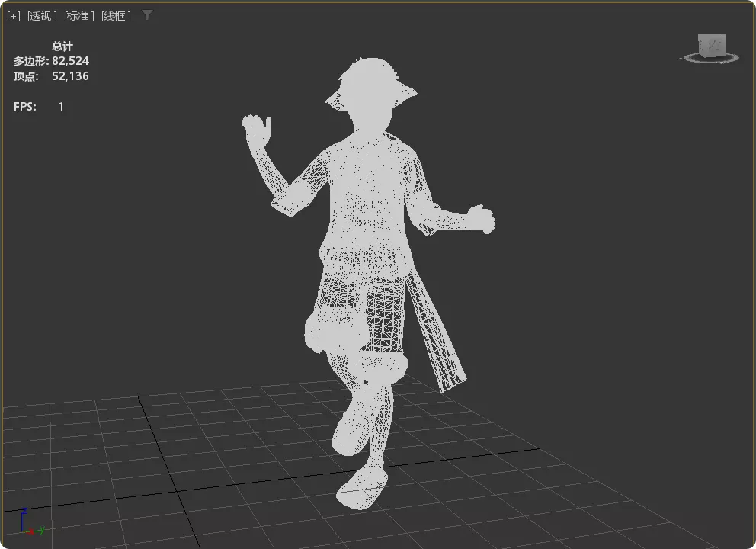Click the XYZ axis tripod gizmo
Screen dimensions: 756x549
[32, 521]
